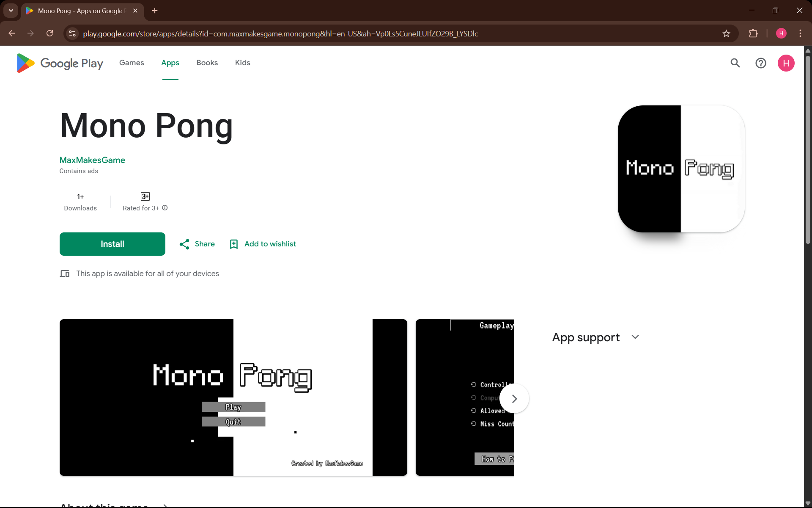812x508 pixels.
Task: Click the page vertical scrollbar
Action: [x=808, y=149]
